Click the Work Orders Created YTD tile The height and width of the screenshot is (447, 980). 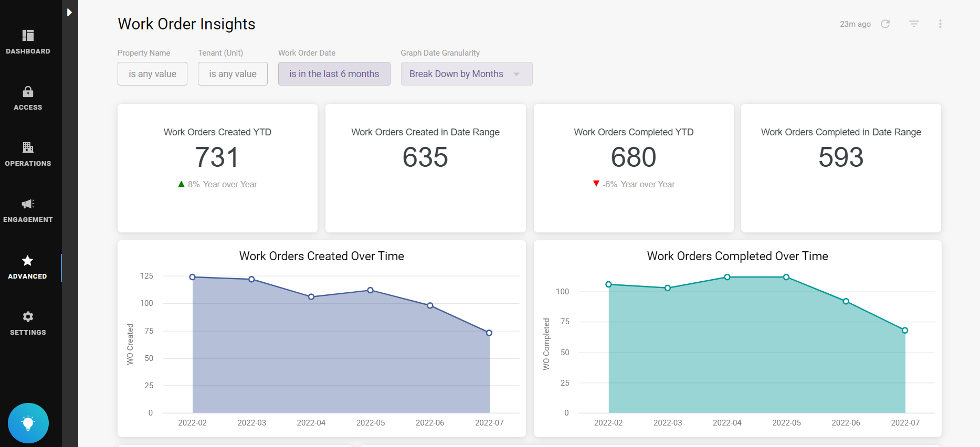pos(217,168)
